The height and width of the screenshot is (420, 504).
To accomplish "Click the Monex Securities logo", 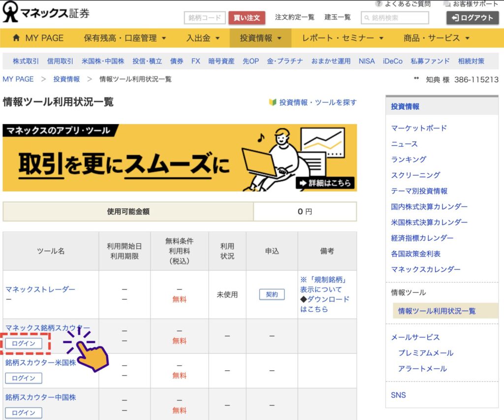I will (x=46, y=13).
